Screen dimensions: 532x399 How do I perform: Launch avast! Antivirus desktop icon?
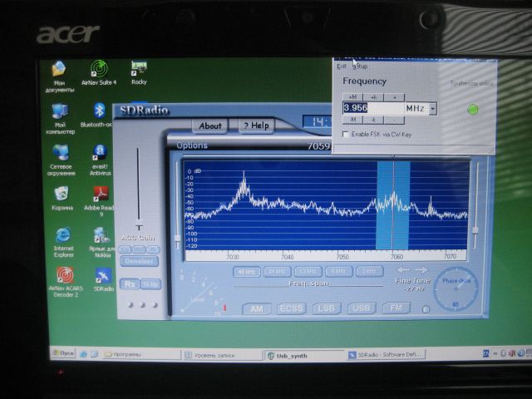[x=100, y=160]
